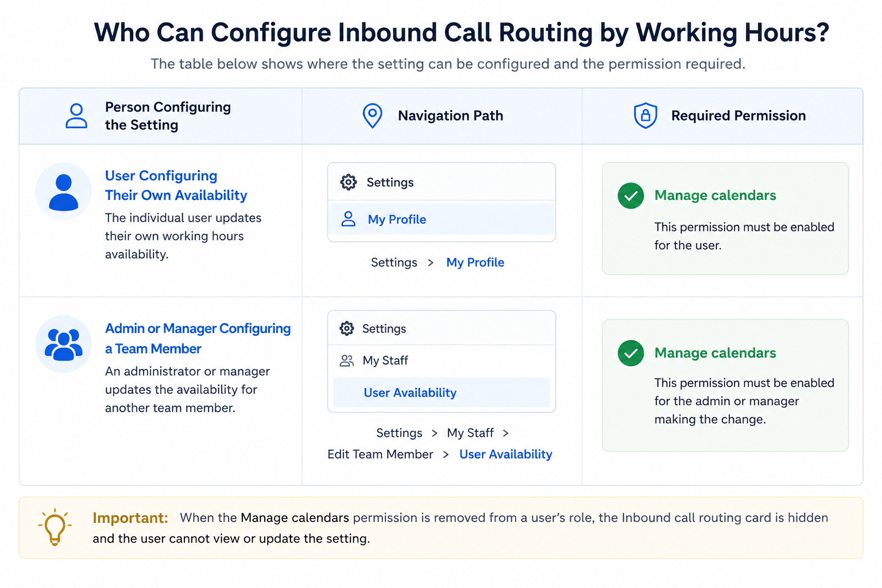Viewport: 882px width, 588px height.
Task: Click the gear icon in the My Profile menu card
Action: pyautogui.click(x=349, y=182)
